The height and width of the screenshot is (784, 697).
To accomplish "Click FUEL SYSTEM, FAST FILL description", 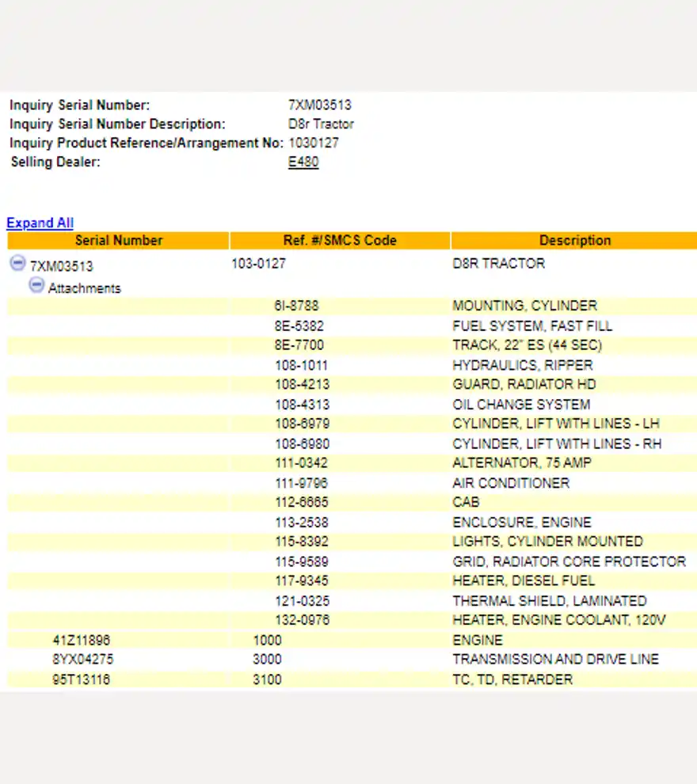I will click(532, 326).
